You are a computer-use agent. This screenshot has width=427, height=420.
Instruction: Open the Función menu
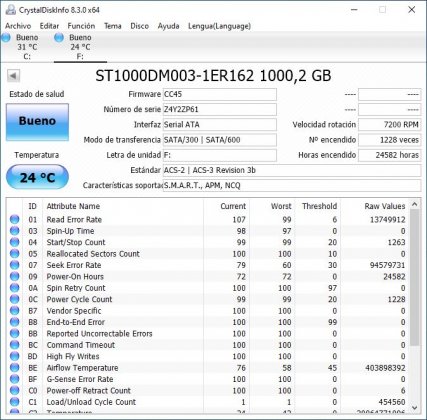81,26
